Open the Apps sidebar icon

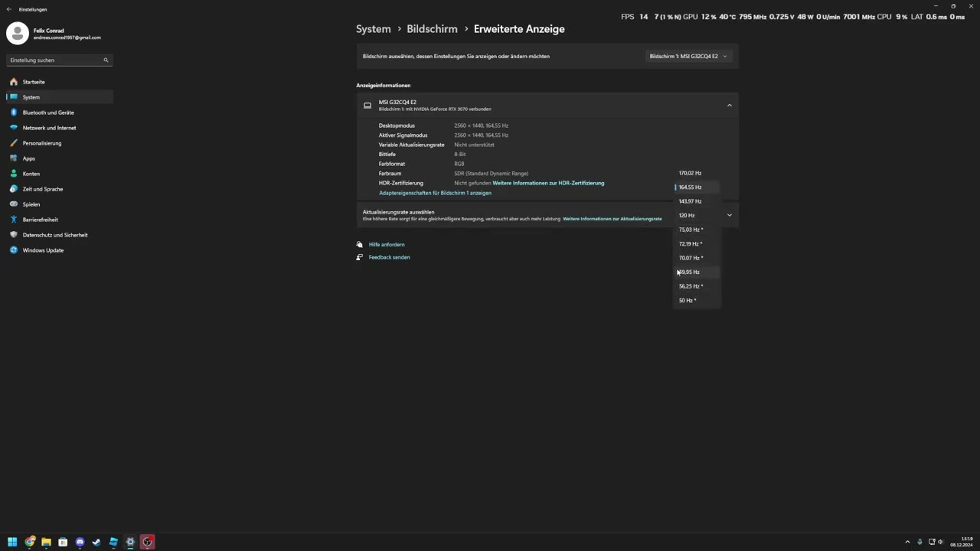pos(14,158)
